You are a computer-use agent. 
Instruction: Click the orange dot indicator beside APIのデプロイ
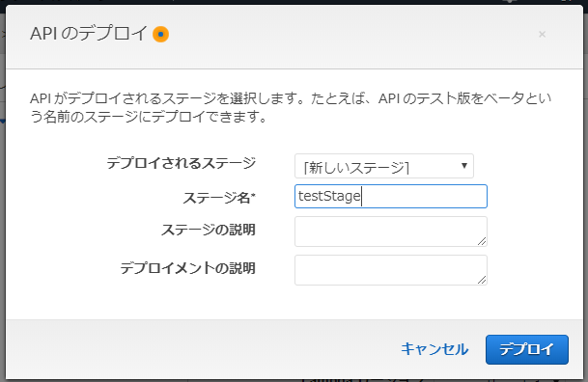160,34
